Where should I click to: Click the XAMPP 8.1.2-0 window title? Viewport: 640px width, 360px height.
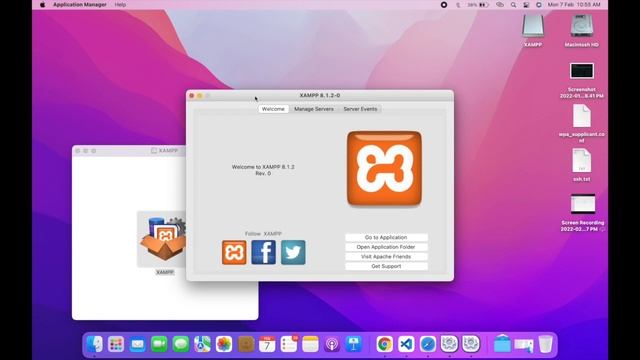click(320, 95)
